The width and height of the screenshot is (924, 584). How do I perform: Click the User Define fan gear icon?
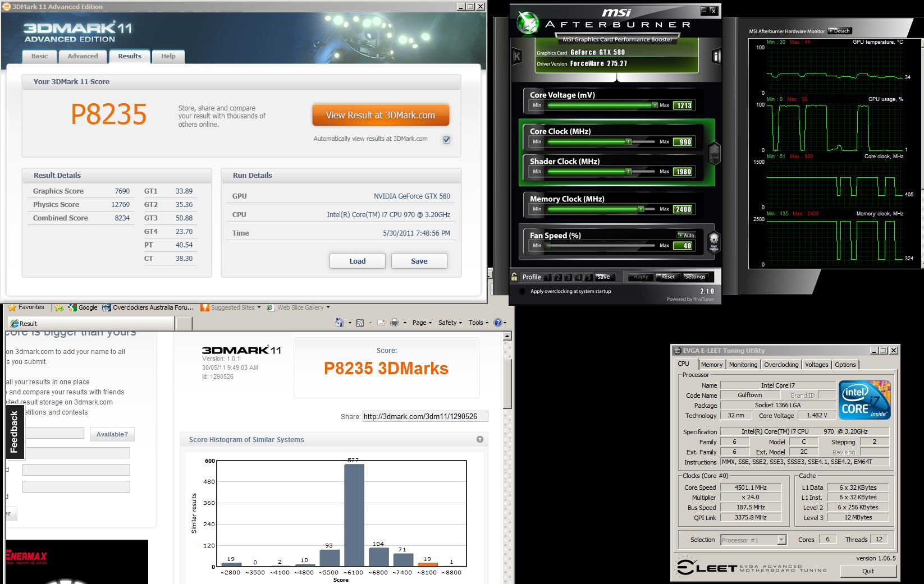click(713, 242)
